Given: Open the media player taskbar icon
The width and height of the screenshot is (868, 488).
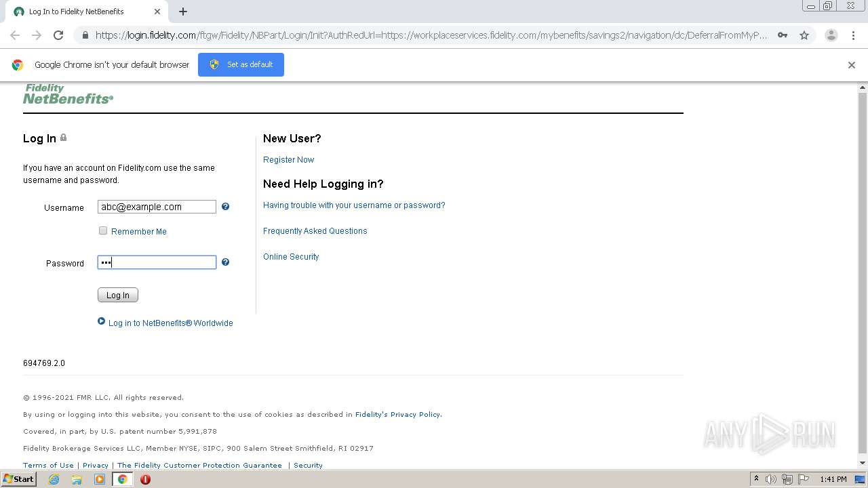Looking at the screenshot, I should click(x=100, y=479).
